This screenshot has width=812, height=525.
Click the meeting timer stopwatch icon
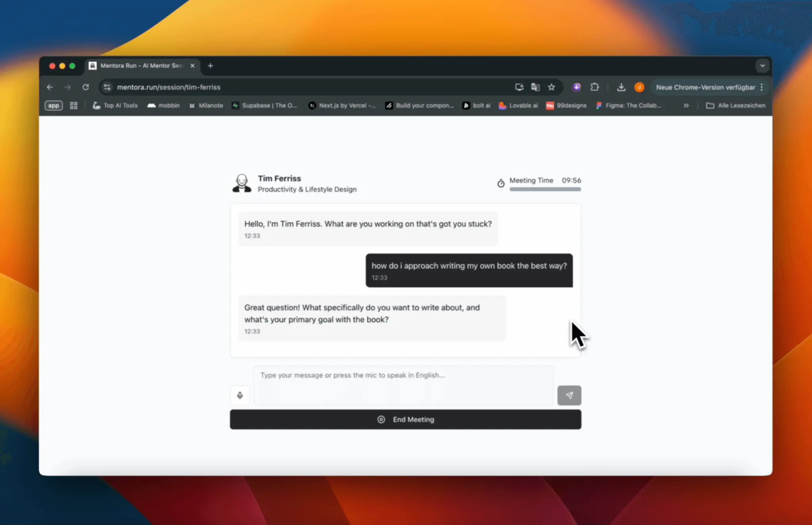click(x=501, y=183)
